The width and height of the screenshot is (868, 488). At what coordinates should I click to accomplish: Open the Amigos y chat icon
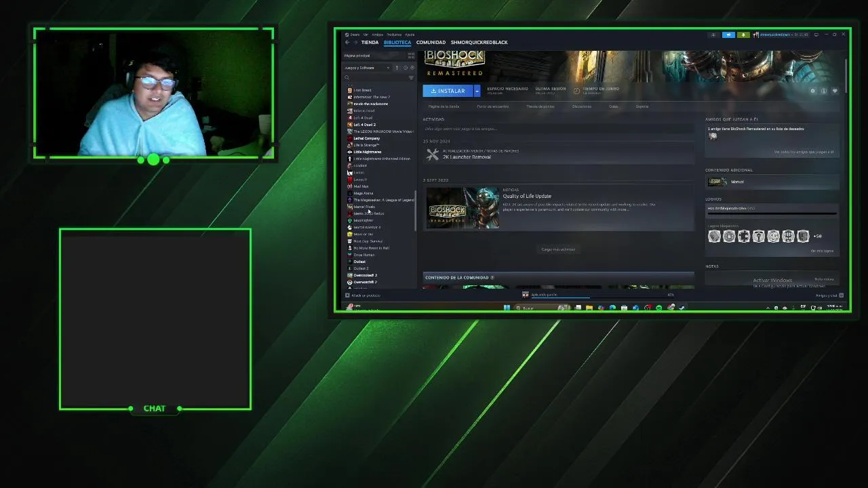(x=841, y=295)
